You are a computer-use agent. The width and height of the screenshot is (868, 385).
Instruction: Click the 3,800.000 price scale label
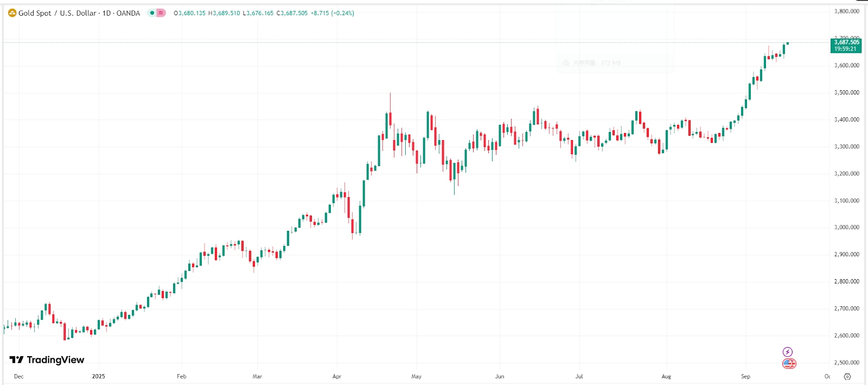pyautogui.click(x=846, y=11)
